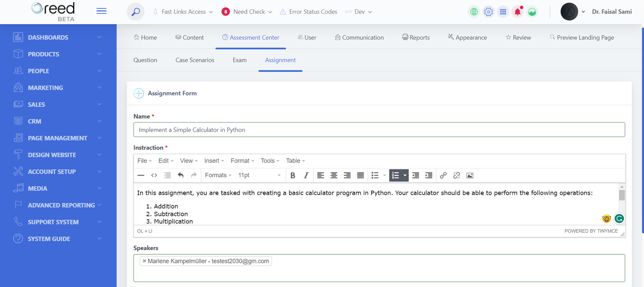Screen dimensions: 644x287
Task: Toggle bullet list
Action: (x=375, y=175)
